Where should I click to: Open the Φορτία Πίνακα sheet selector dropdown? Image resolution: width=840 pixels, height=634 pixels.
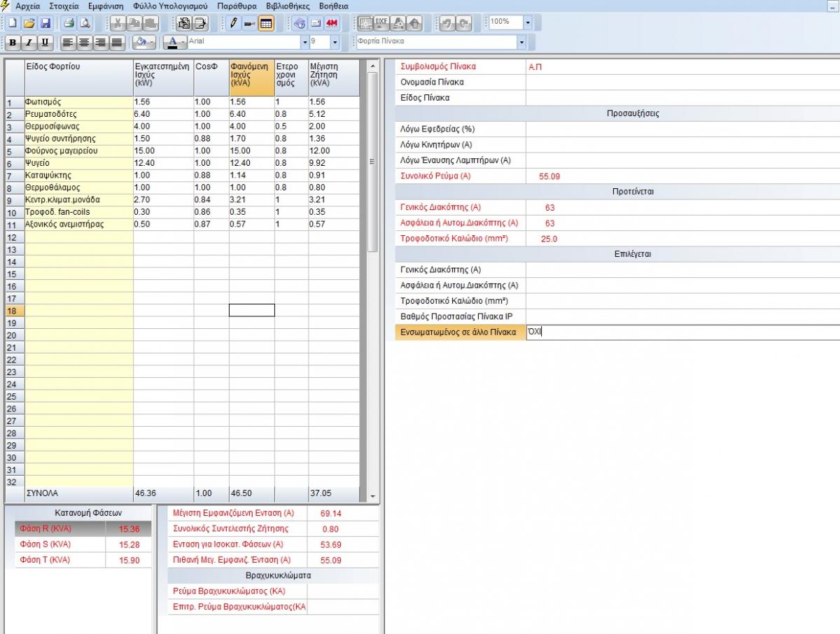tap(521, 42)
